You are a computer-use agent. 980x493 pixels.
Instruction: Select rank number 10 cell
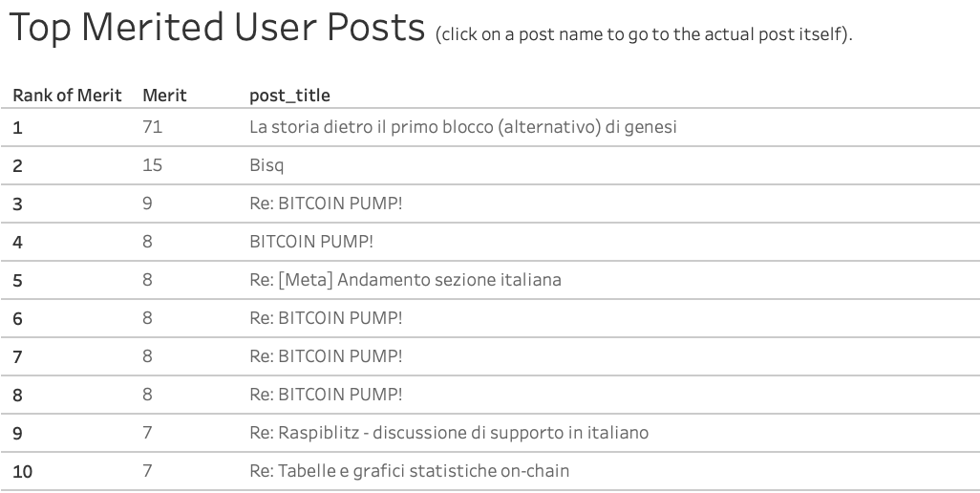click(x=23, y=471)
